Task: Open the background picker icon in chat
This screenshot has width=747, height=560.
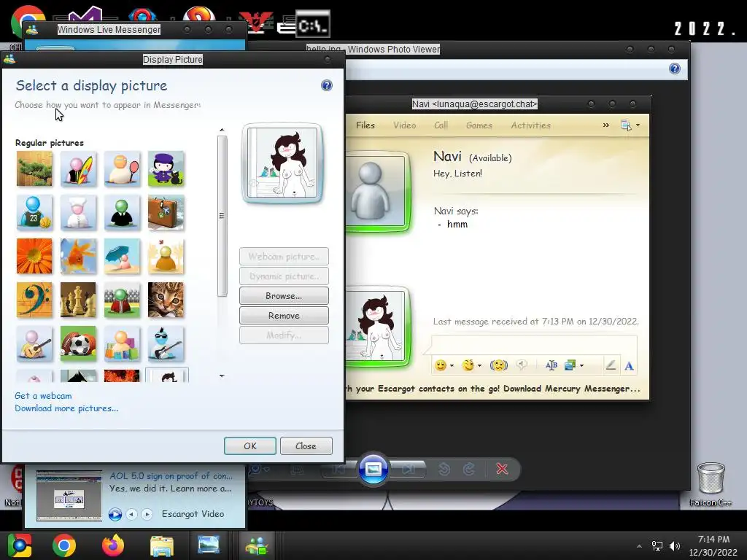Action: click(x=570, y=365)
